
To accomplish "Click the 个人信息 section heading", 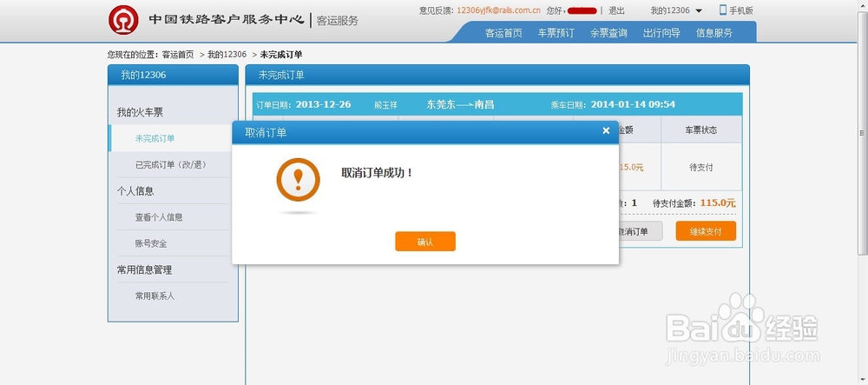I will click(x=135, y=191).
